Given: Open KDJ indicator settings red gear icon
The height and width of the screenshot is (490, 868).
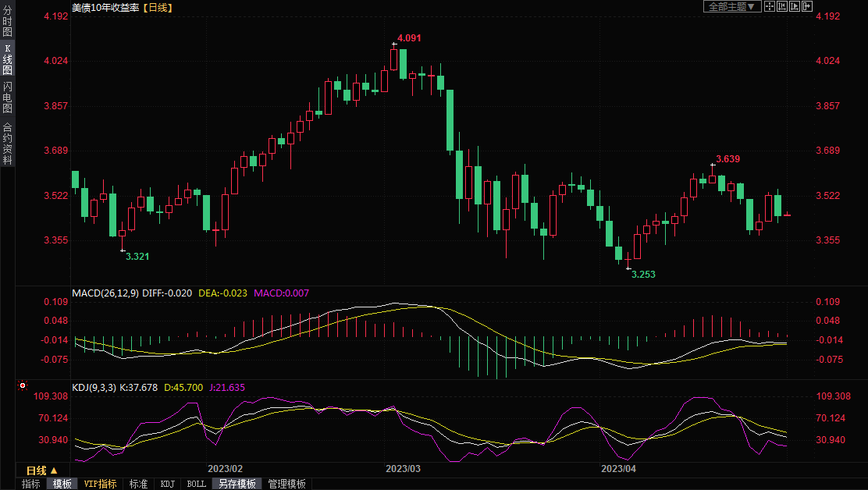Looking at the screenshot, I should [23, 385].
